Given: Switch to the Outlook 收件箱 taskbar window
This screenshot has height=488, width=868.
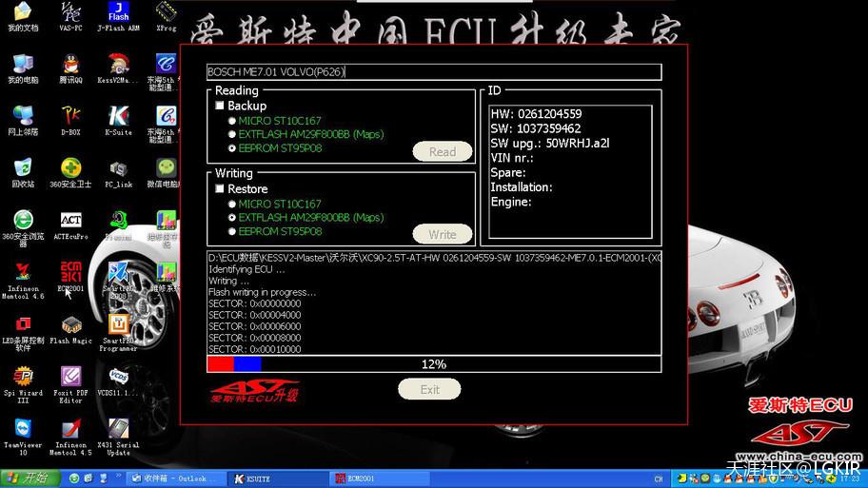Looking at the screenshot, I should 175,478.
